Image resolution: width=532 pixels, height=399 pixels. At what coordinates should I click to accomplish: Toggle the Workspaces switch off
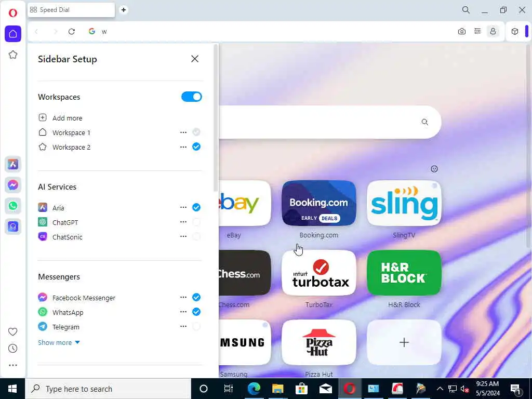click(192, 97)
